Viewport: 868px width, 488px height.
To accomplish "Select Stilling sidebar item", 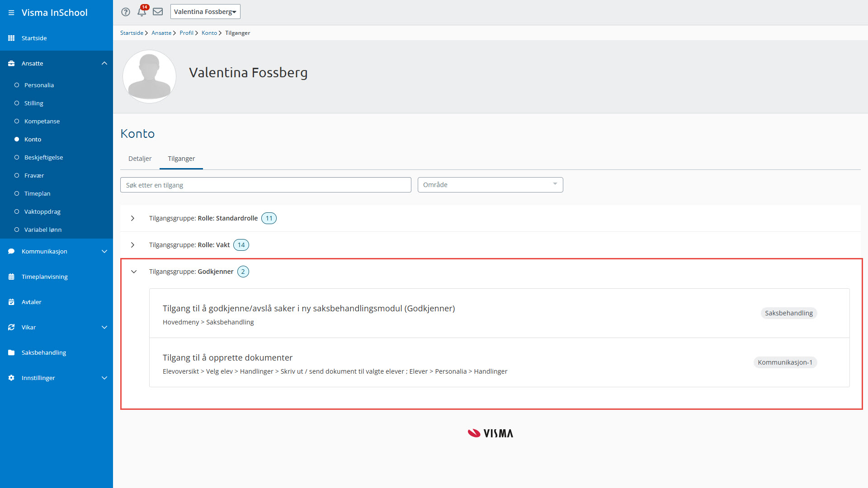I will click(33, 103).
